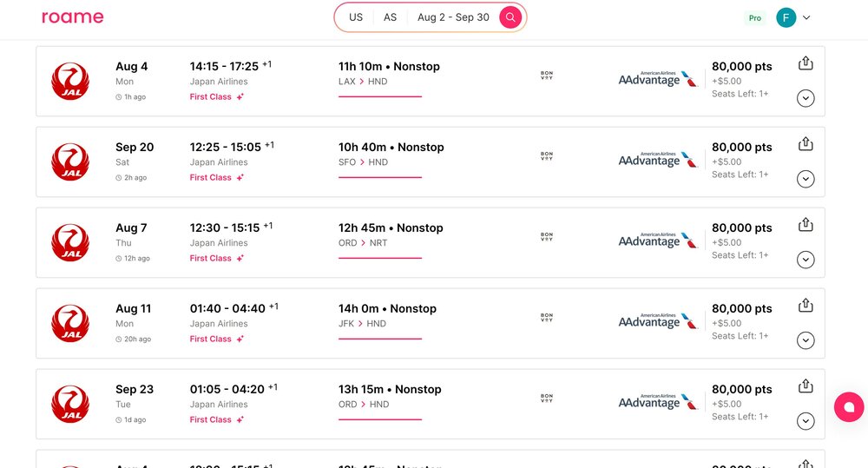Expand details for Aug 4 LAX flight

click(x=806, y=99)
